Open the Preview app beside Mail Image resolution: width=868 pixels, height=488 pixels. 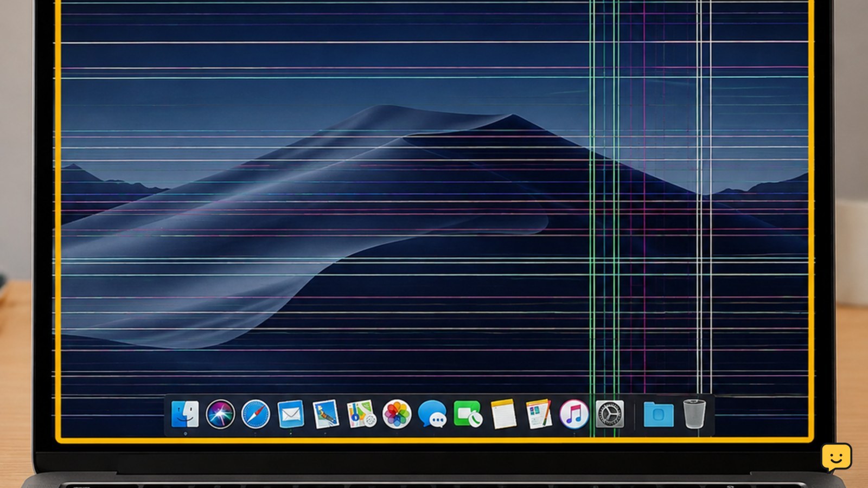(x=326, y=414)
